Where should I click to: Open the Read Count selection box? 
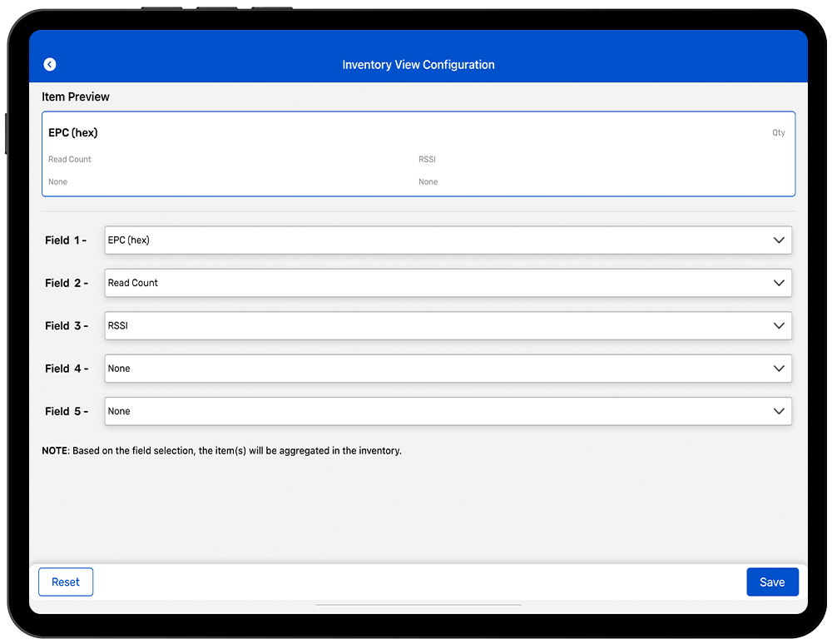coord(448,283)
